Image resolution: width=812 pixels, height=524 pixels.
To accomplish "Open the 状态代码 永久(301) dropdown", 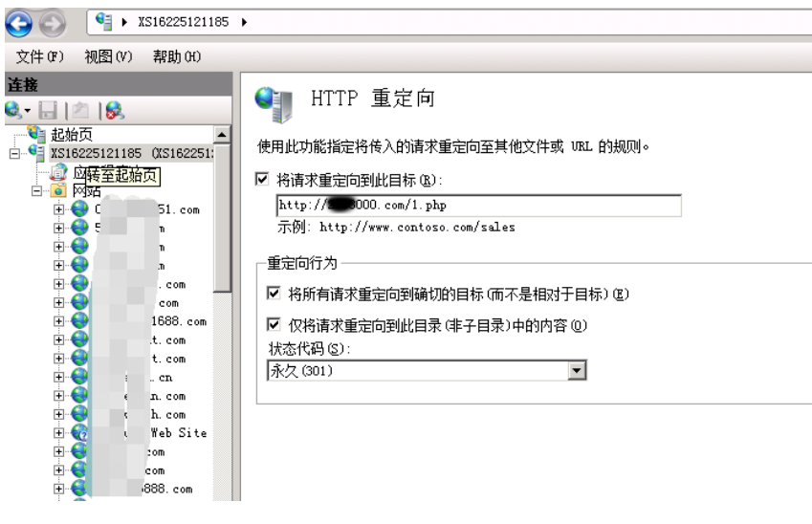I will click(x=576, y=370).
